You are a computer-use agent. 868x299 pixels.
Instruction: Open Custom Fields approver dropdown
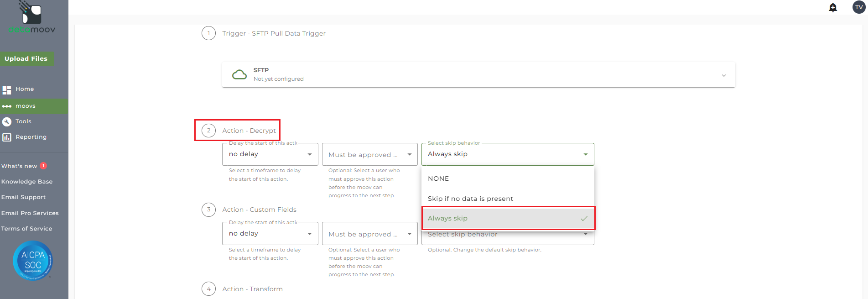(x=369, y=234)
